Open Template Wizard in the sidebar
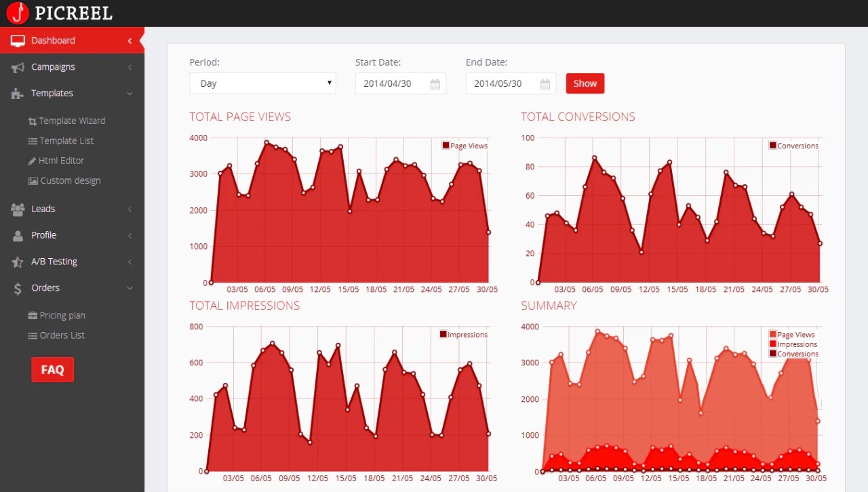 [71, 121]
